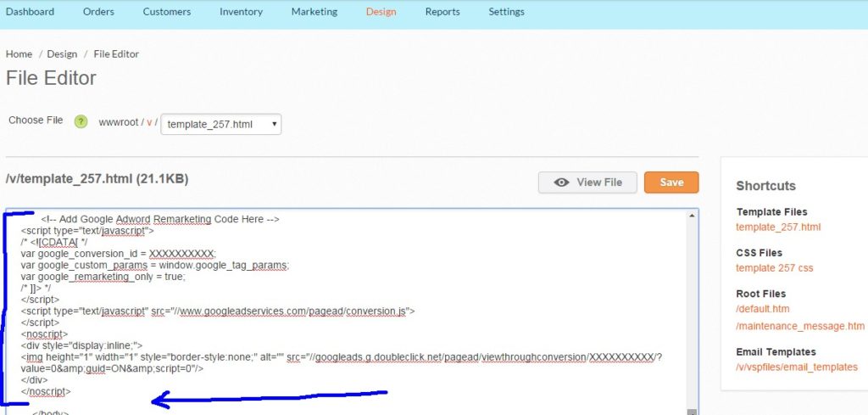The height and width of the screenshot is (415, 868).
Task: Open /default.htm root file link
Action: [763, 309]
